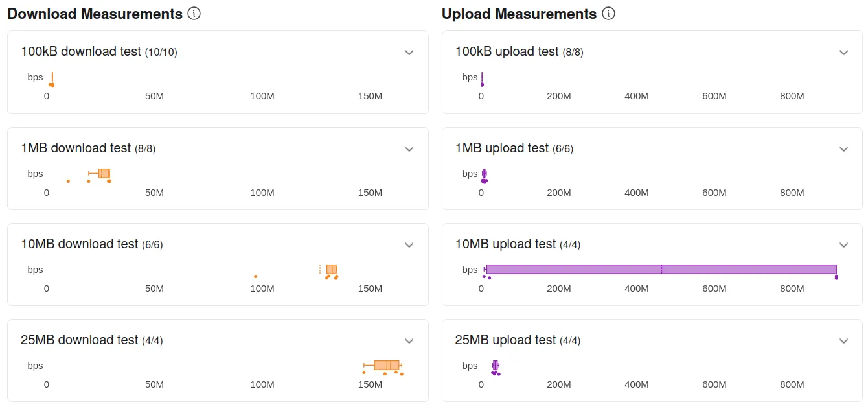Expand the 10MB upload test chevron
The width and height of the screenshot is (868, 413).
(x=844, y=245)
